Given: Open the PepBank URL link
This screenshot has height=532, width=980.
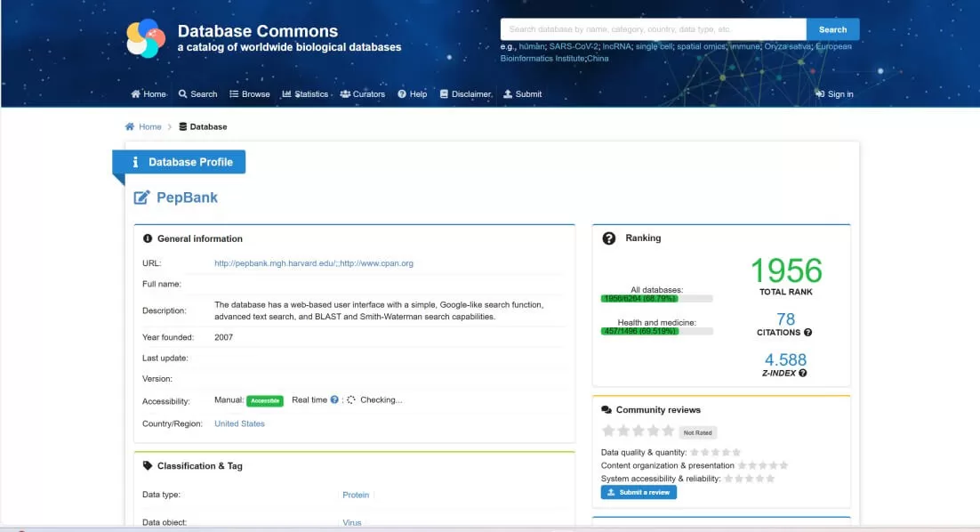Looking at the screenshot, I should click(x=314, y=264).
